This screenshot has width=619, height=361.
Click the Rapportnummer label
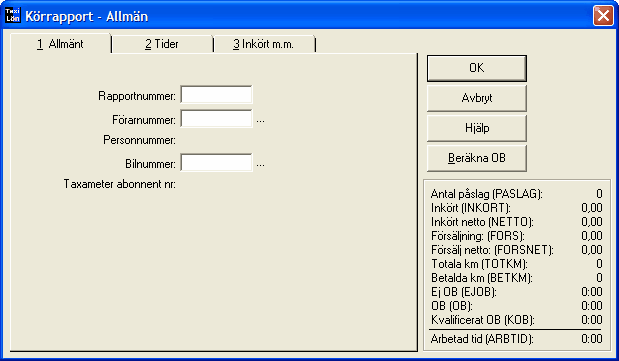click(137, 96)
